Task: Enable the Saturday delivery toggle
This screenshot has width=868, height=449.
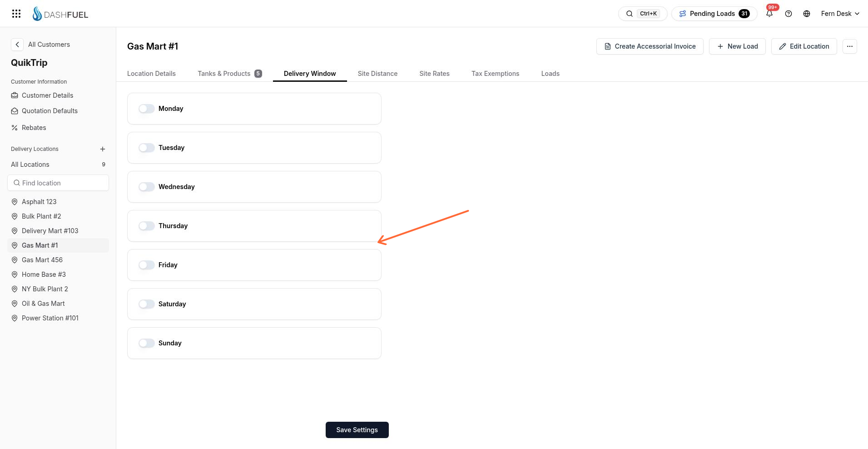Action: 147,304
